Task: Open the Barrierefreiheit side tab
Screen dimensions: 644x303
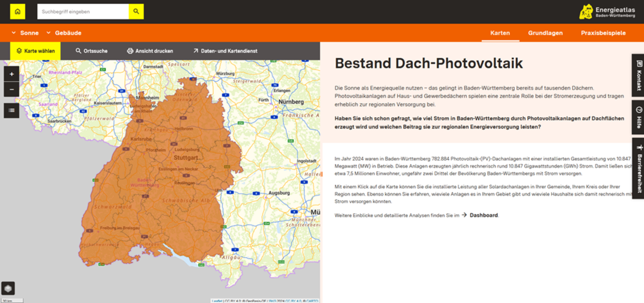Action: point(639,168)
